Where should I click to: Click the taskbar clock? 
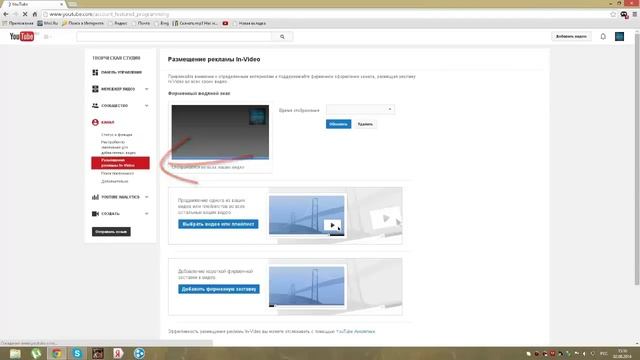coord(622,353)
